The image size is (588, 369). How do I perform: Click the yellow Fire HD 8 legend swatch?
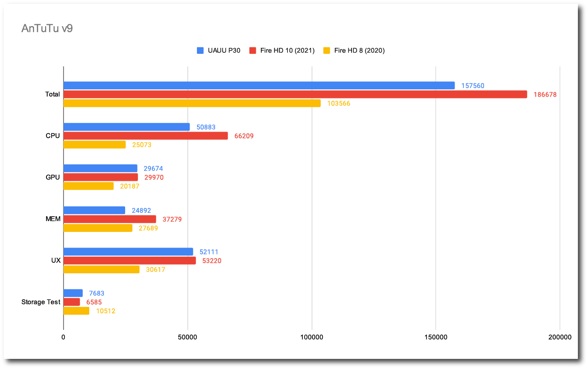pyautogui.click(x=327, y=51)
